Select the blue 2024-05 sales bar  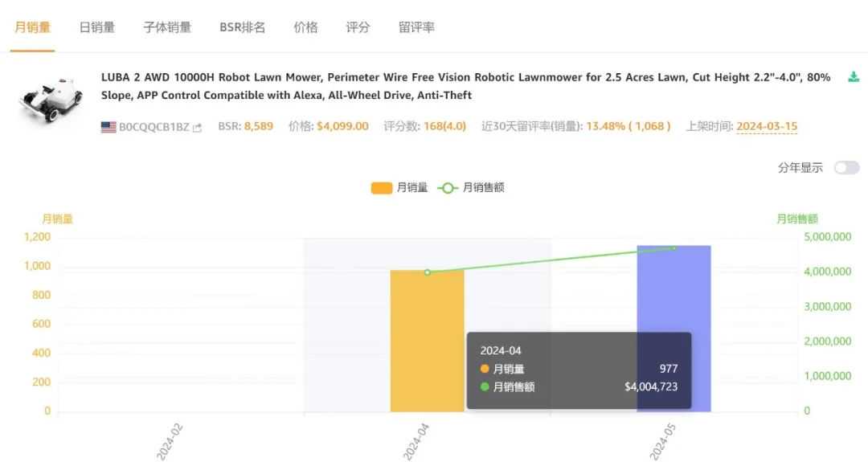674,329
